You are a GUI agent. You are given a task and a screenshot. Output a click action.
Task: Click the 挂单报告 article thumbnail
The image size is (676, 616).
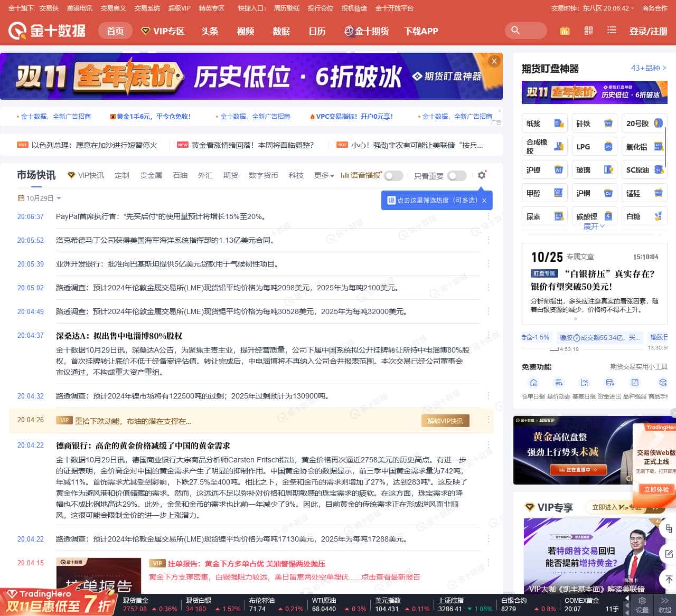click(x=99, y=576)
